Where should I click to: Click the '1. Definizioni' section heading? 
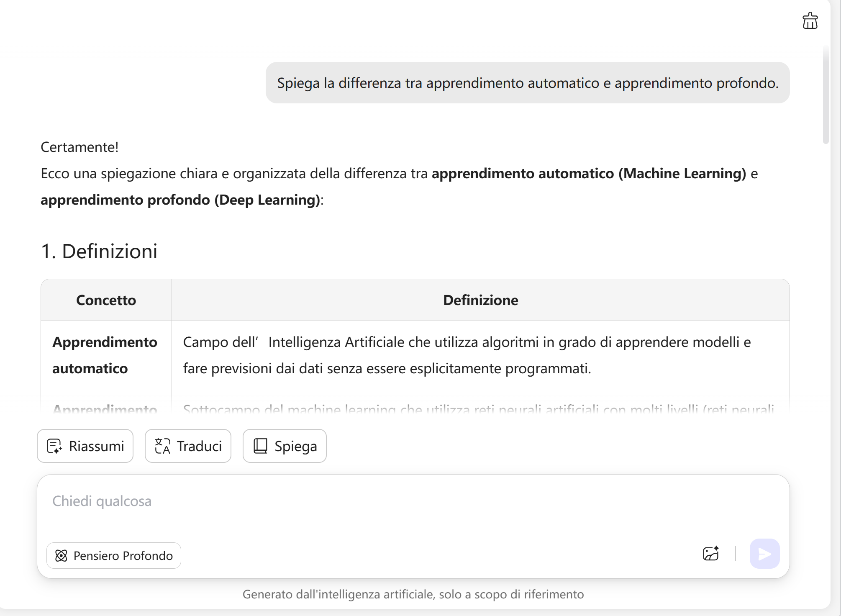tap(99, 252)
